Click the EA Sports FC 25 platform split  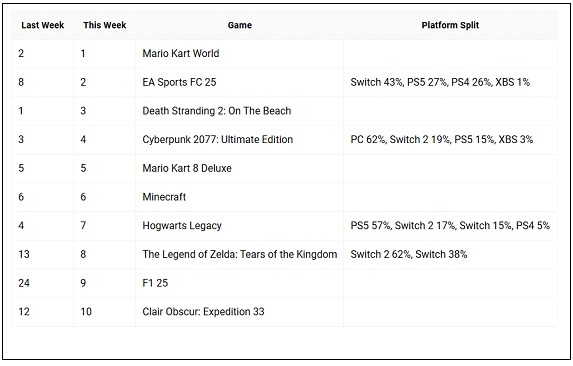[440, 82]
